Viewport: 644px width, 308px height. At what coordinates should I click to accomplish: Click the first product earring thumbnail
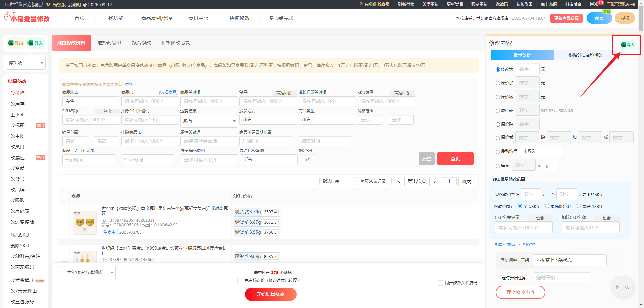[85, 222]
